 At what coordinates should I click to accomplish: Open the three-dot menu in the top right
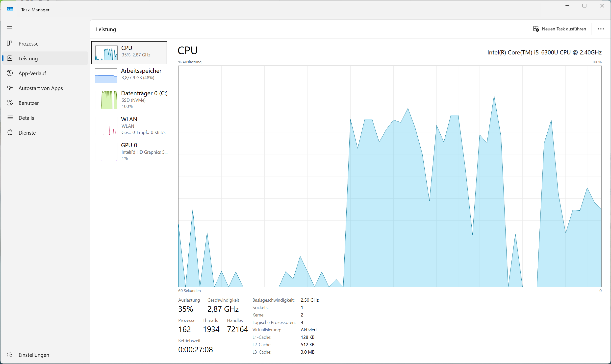pyautogui.click(x=601, y=29)
